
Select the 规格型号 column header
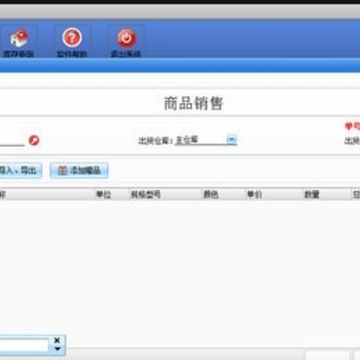point(165,194)
